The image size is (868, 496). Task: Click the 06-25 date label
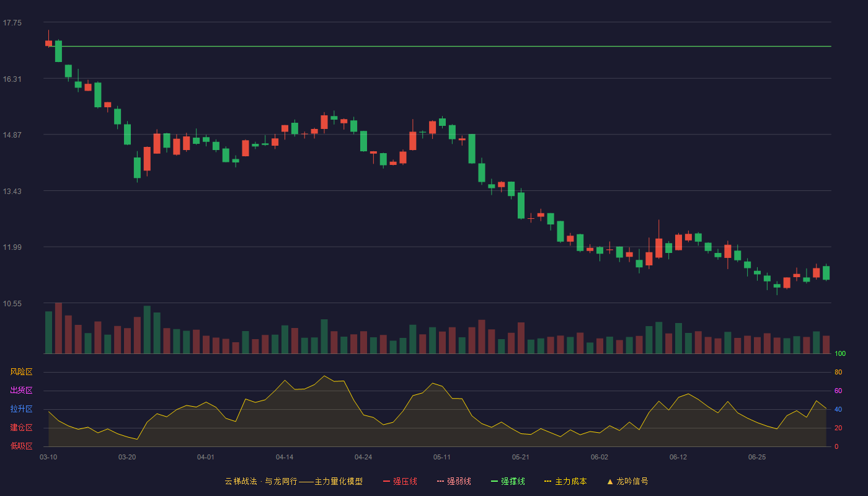(757, 457)
